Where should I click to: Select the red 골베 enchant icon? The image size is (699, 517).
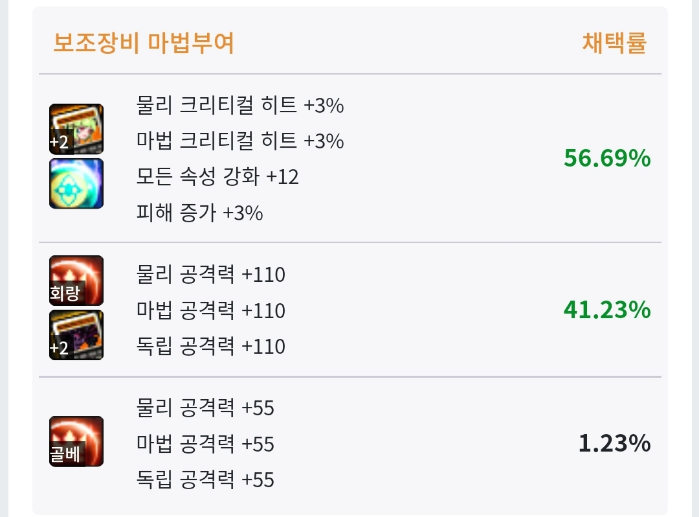[76, 442]
